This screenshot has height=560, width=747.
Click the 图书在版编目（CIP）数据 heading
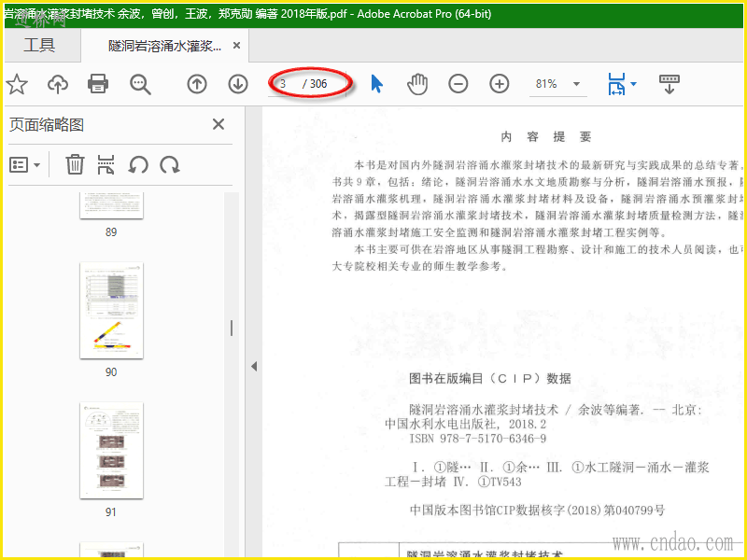pyautogui.click(x=490, y=379)
